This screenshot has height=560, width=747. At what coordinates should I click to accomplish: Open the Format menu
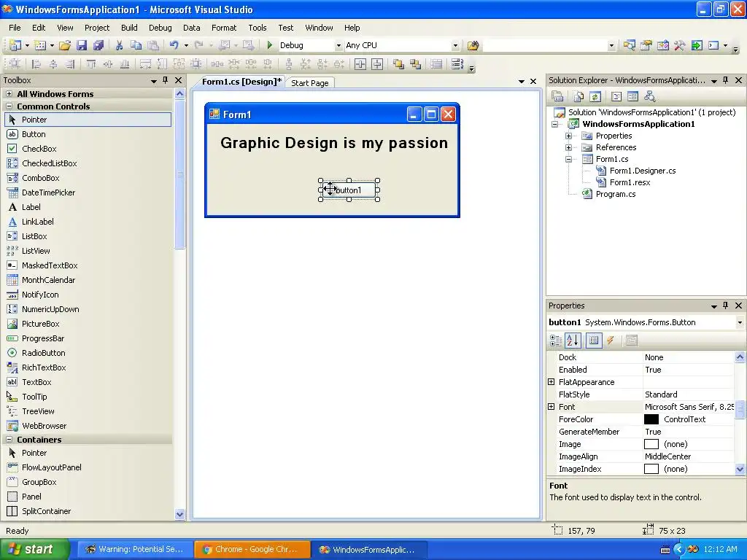click(x=224, y=28)
